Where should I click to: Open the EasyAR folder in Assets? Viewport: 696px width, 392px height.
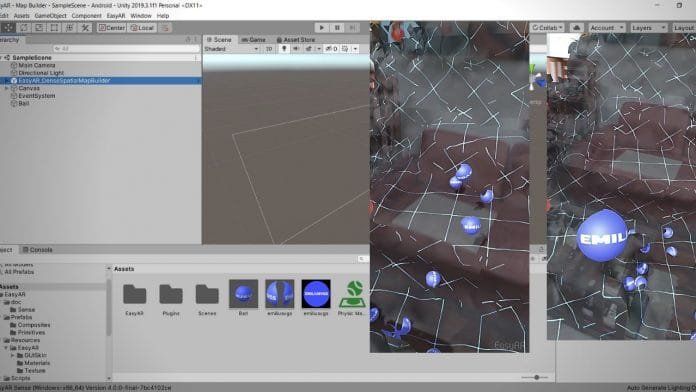click(x=134, y=298)
